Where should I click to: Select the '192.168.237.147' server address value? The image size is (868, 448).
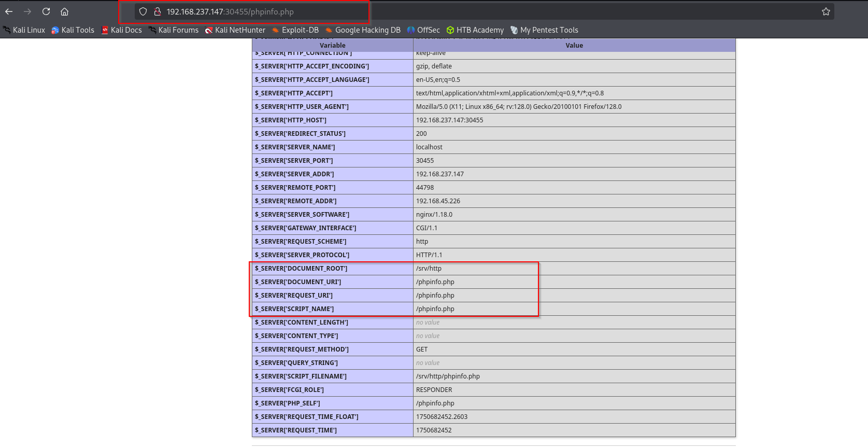(x=440, y=174)
